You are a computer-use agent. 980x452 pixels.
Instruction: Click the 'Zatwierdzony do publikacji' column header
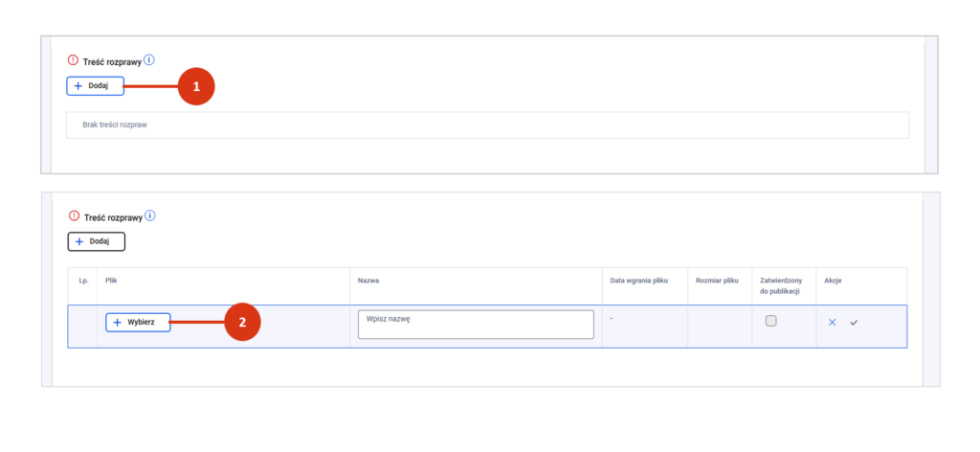[784, 285]
